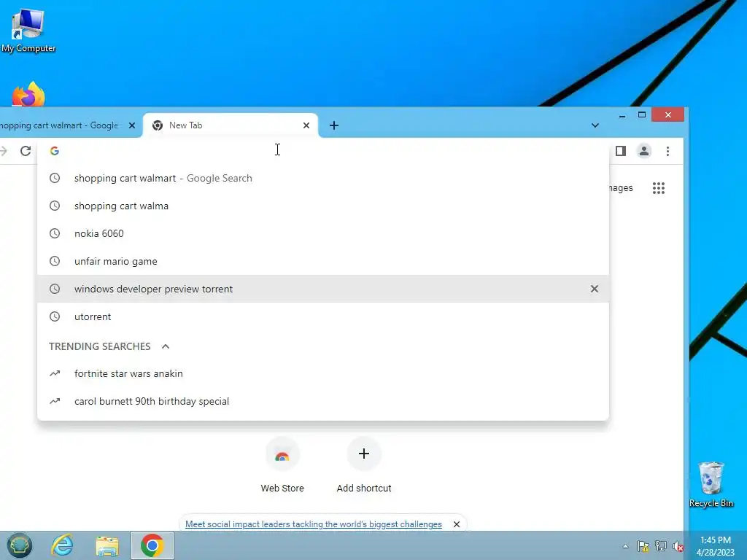Click the Google logo in the omnibox
The width and height of the screenshot is (747, 560).
point(54,151)
